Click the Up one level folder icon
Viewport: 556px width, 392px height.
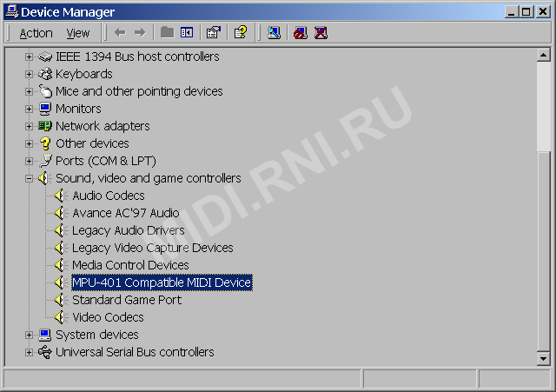pyautogui.click(x=167, y=33)
